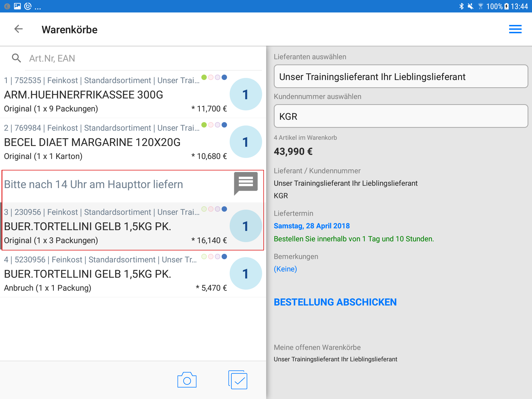Viewport: 532px width, 399px height.
Task: Edit remarks via (Keine) link
Action: [x=285, y=269]
